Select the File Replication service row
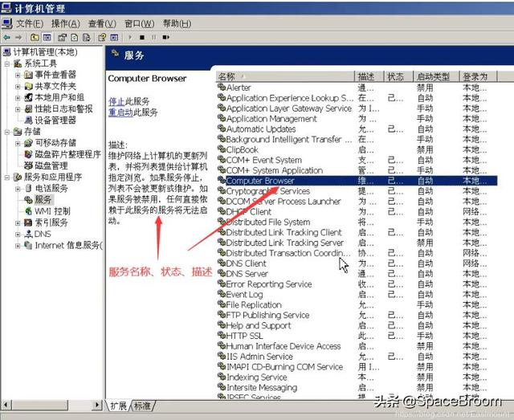Viewport: 514px width, 420px height. (357, 305)
